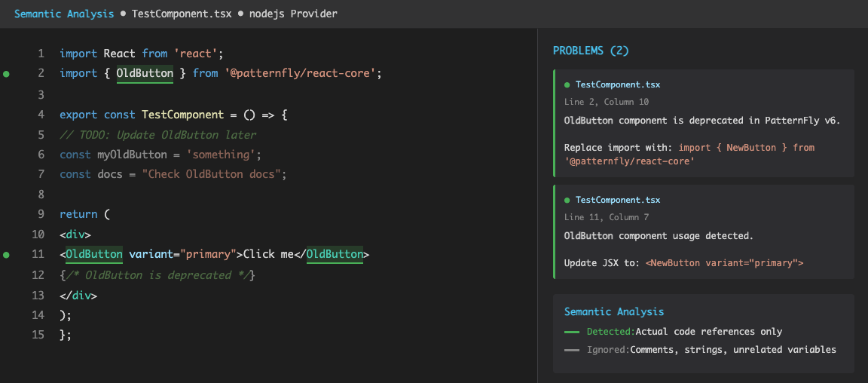Open the TestComponent.tsx link for Line 11, Column 7

[617, 200]
